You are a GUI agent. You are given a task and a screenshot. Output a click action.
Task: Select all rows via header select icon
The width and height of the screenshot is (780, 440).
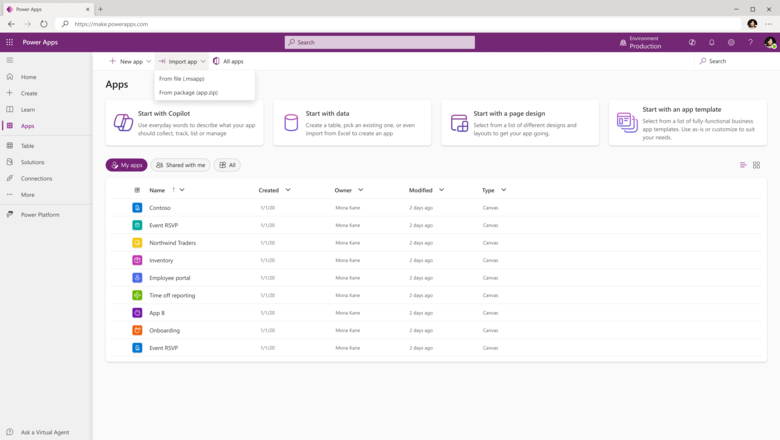tap(137, 190)
